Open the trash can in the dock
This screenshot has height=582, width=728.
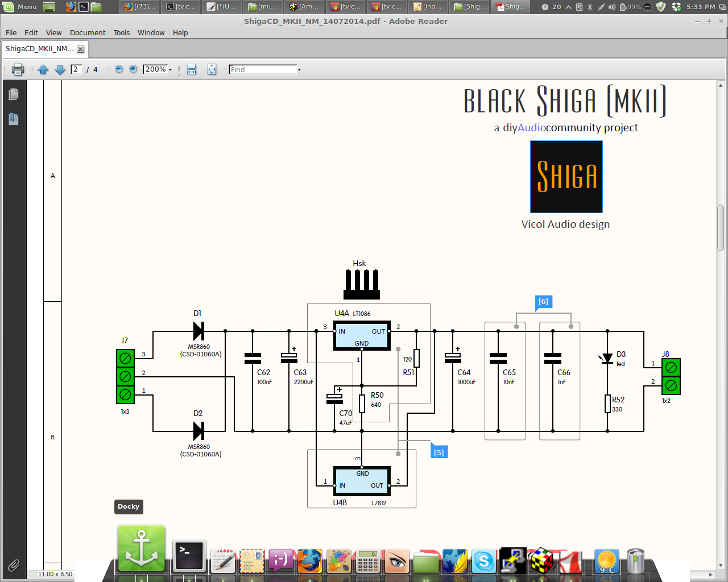click(635, 562)
